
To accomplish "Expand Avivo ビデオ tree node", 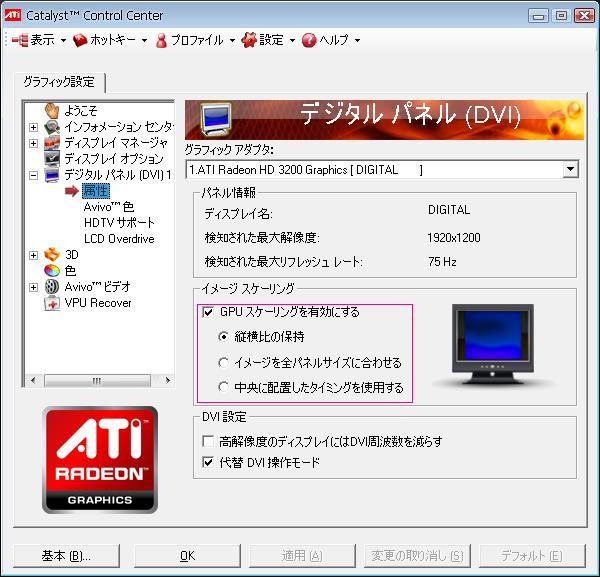I will pyautogui.click(x=34, y=287).
